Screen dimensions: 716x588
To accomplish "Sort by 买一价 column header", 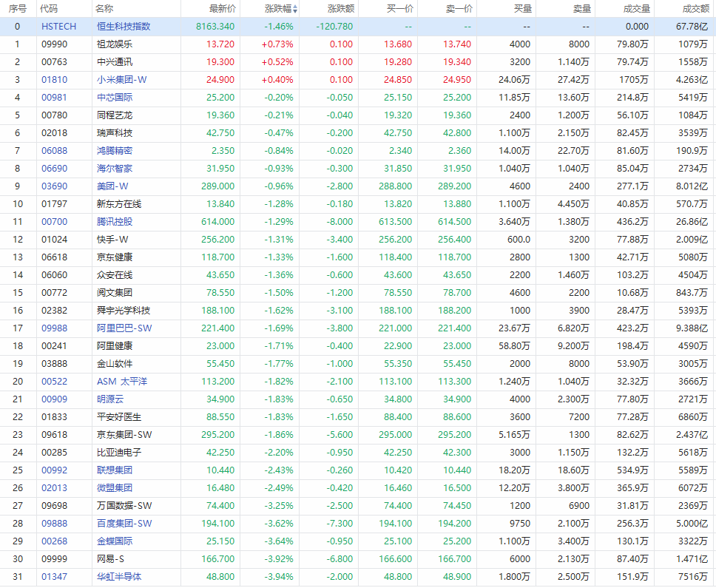I will point(400,9).
